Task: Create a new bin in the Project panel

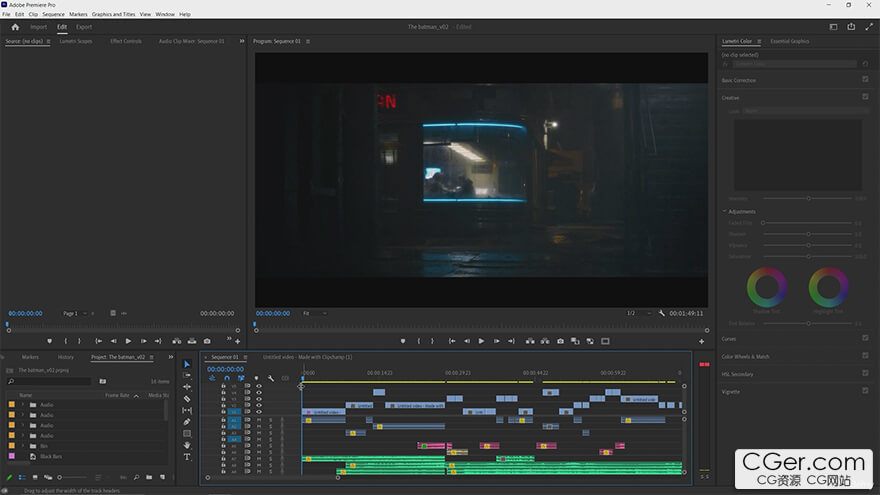Action: [149, 477]
